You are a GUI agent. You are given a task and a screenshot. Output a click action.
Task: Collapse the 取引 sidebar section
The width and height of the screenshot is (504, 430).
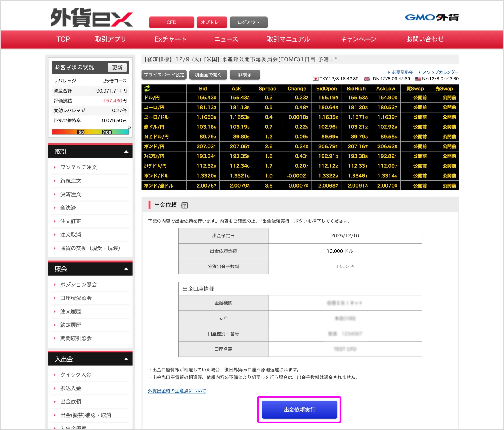tap(126, 152)
